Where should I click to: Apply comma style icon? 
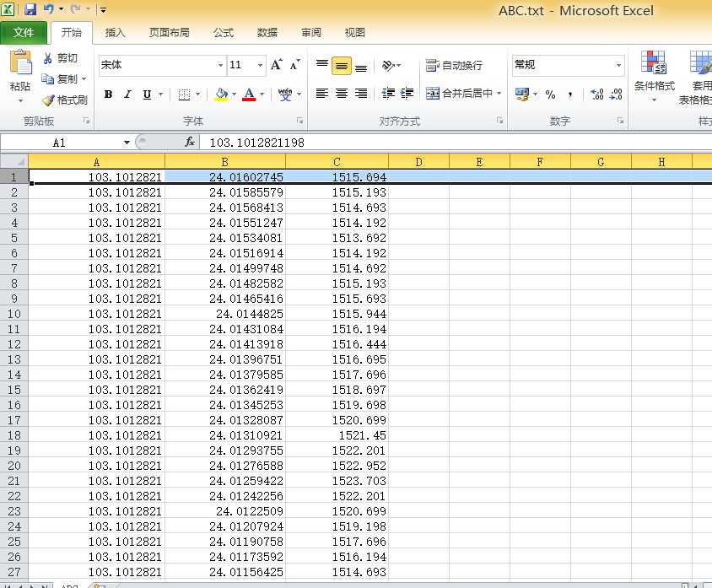click(x=570, y=94)
